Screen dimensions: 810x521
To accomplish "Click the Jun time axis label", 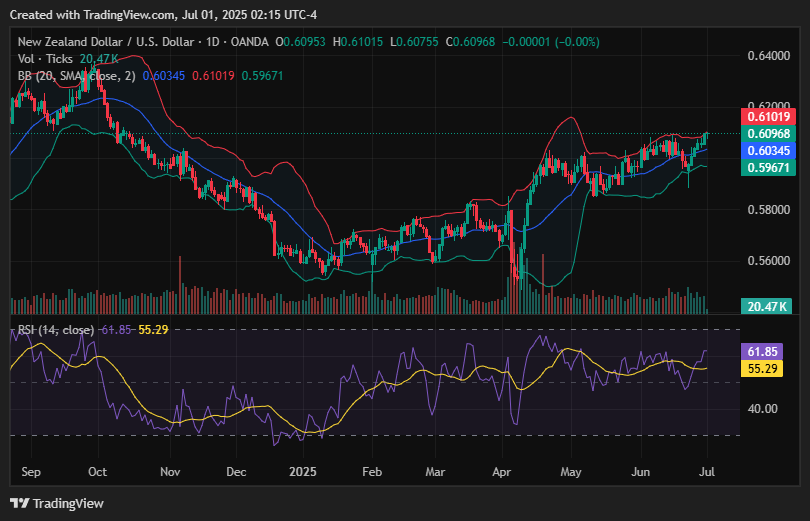I will click(x=641, y=472).
